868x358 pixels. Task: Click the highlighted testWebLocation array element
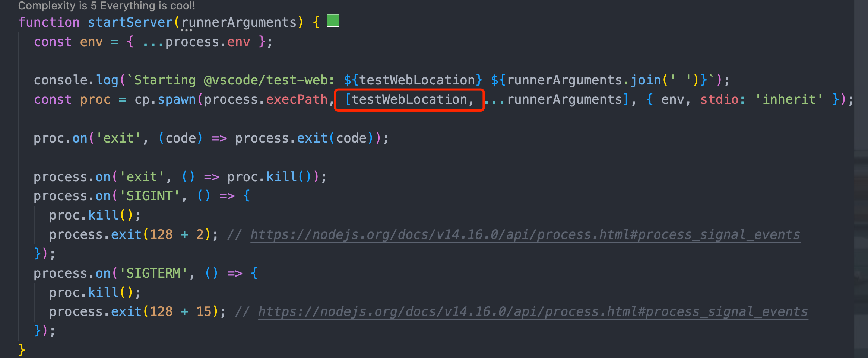point(409,100)
